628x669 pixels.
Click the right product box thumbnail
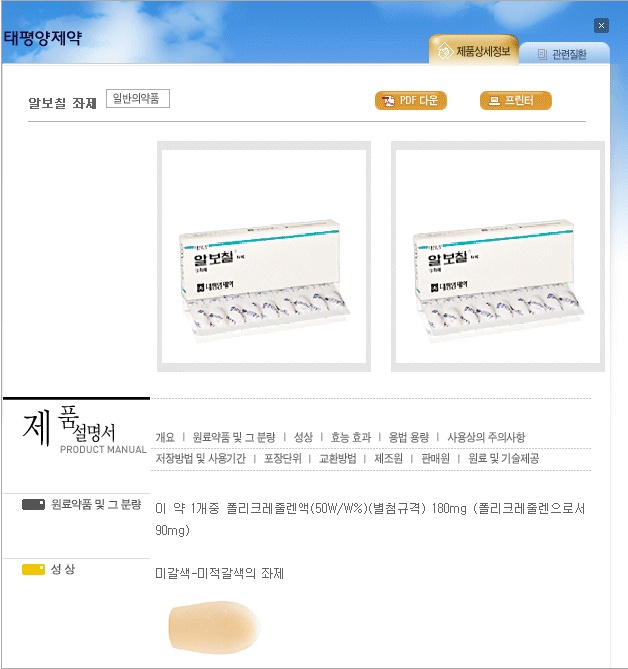[x=497, y=256]
